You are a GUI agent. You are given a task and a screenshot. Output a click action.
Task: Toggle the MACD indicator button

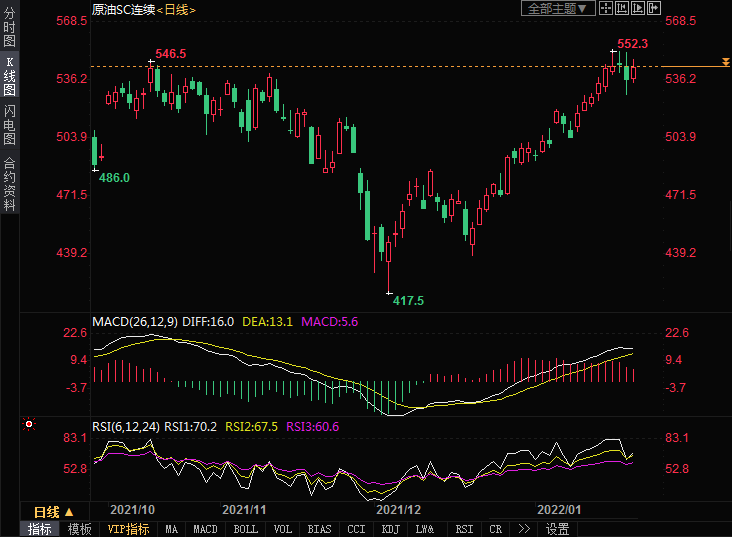(205, 529)
